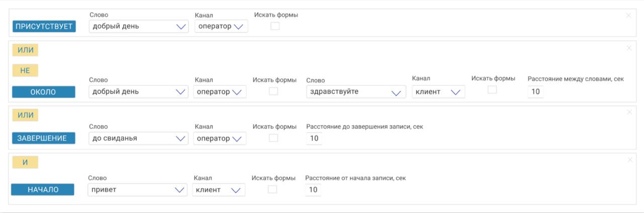Delete the ОКОЛО rule block with X icon
The height and width of the screenshot is (213, 644).
[x=629, y=48]
